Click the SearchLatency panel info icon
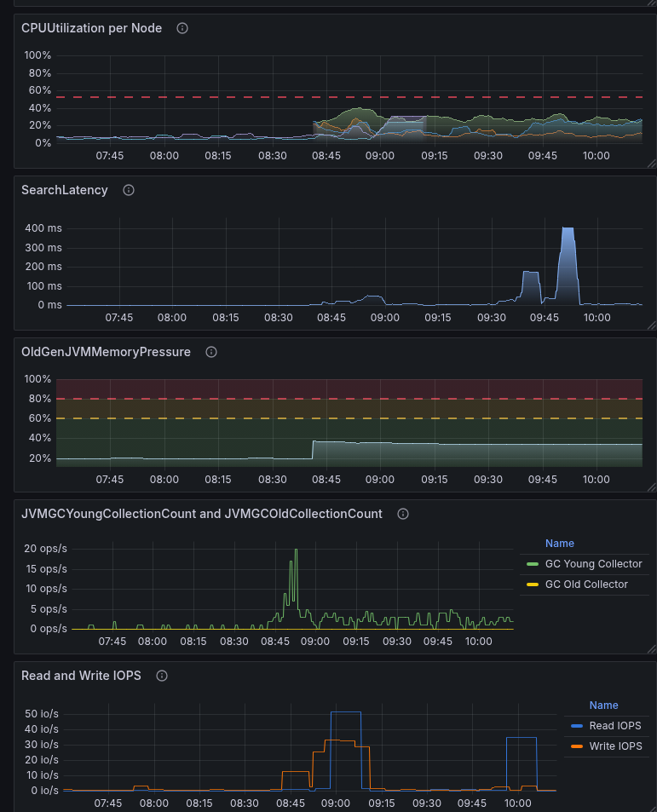This screenshot has width=657, height=812. 129,190
